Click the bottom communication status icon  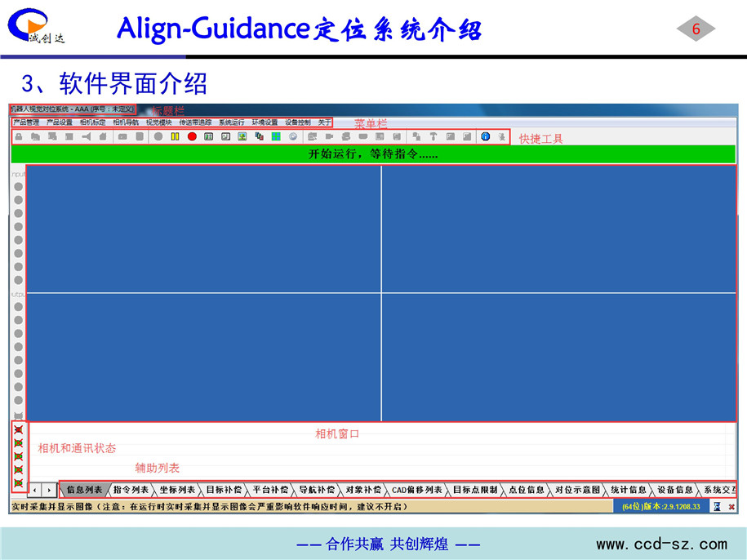tap(18, 484)
